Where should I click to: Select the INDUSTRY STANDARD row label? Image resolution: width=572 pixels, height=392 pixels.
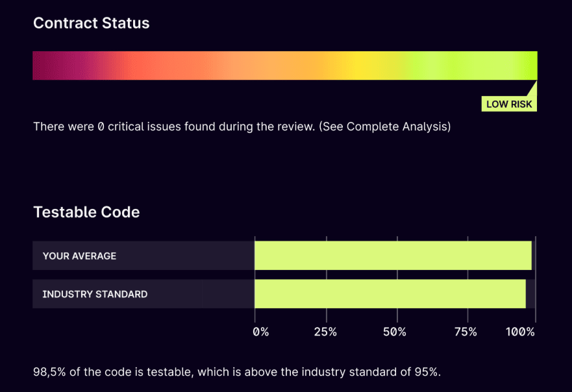pos(95,294)
